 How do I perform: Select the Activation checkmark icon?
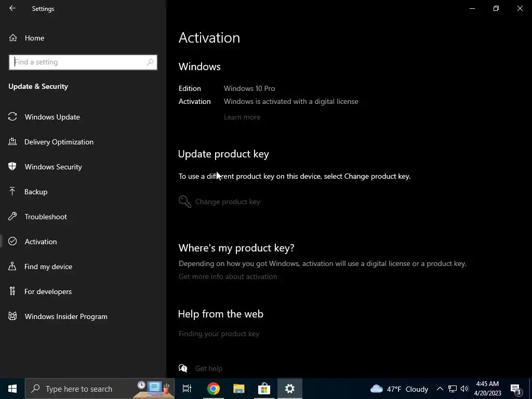12,241
